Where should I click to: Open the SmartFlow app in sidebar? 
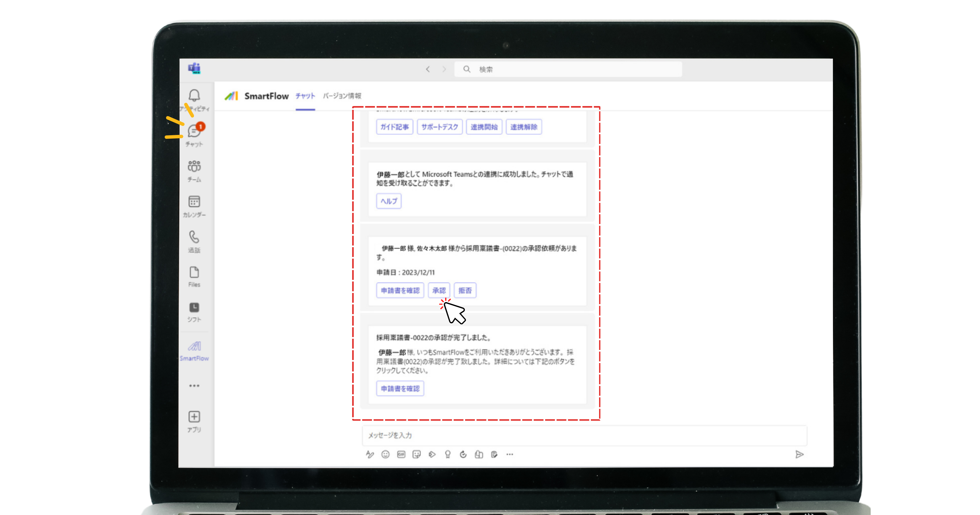194,346
